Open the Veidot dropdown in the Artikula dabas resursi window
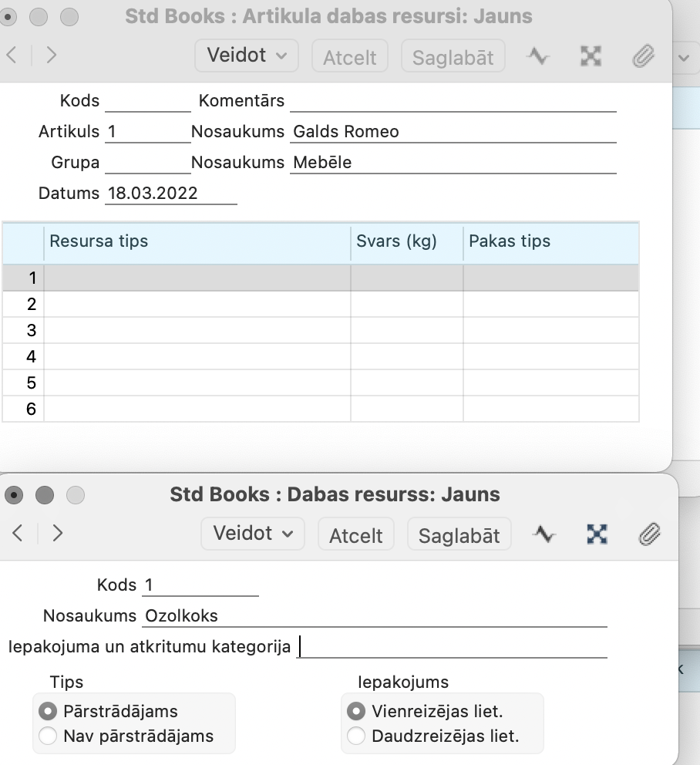The width and height of the screenshot is (700, 765). [247, 56]
